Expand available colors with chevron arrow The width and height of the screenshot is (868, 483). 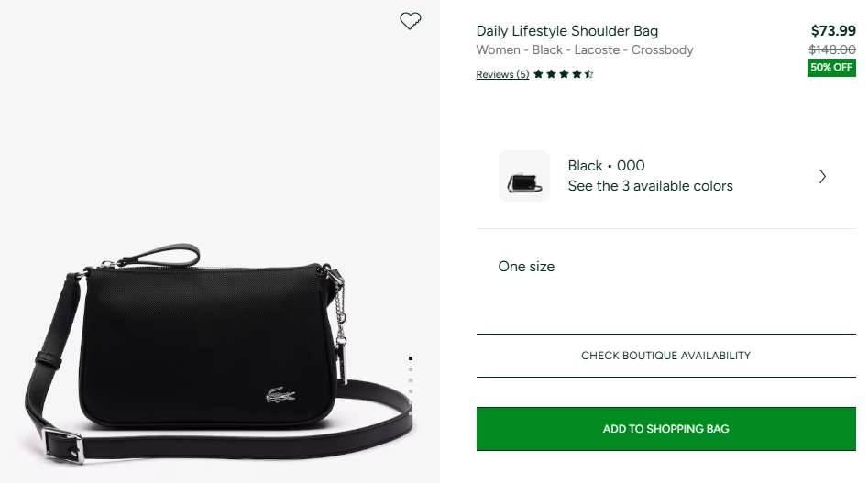[822, 177]
